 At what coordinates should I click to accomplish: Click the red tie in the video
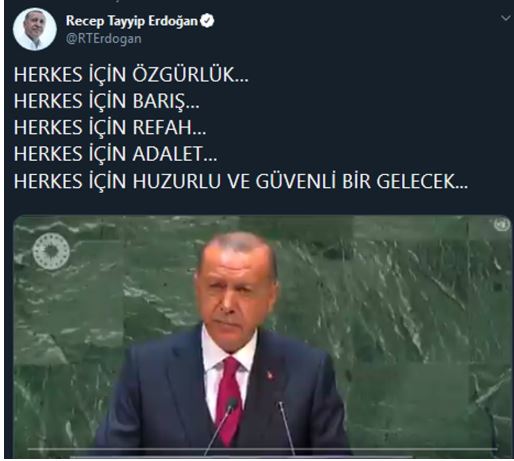229,400
